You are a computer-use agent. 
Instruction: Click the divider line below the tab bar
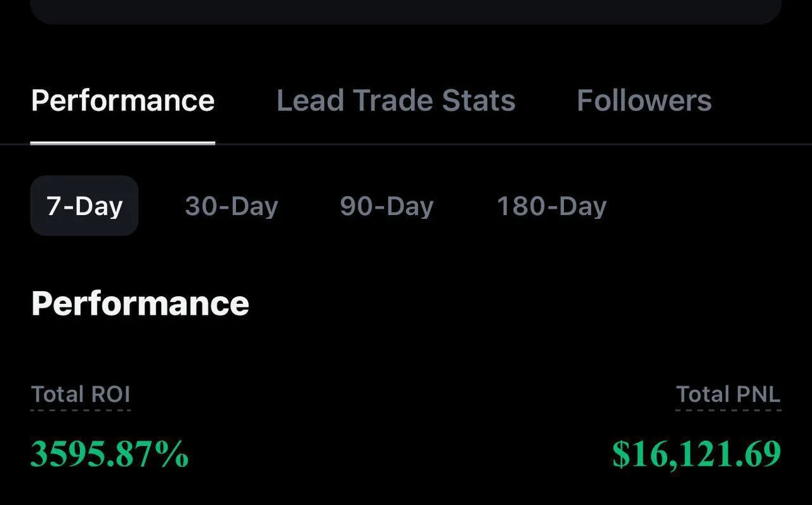pyautogui.click(x=507, y=145)
